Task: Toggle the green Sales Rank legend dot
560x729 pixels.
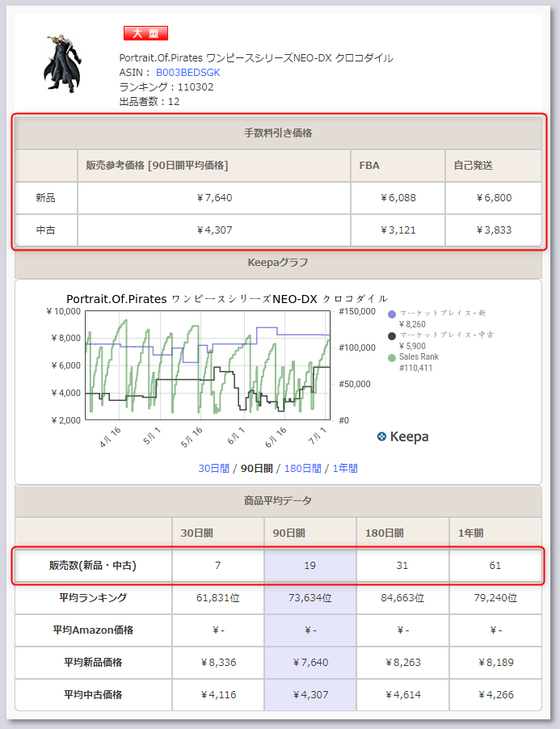Action: pyautogui.click(x=393, y=357)
